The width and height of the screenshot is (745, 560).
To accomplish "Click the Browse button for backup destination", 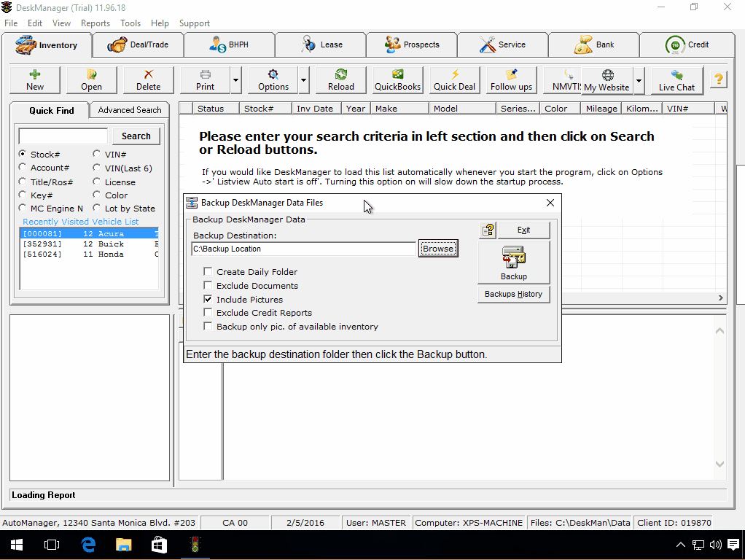I will pyautogui.click(x=438, y=249).
